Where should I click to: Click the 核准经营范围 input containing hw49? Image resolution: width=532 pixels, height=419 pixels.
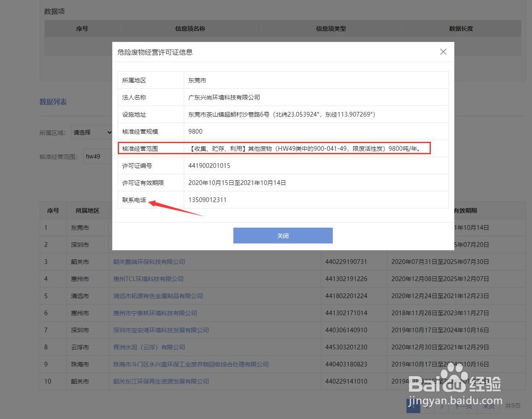pyautogui.click(x=98, y=156)
